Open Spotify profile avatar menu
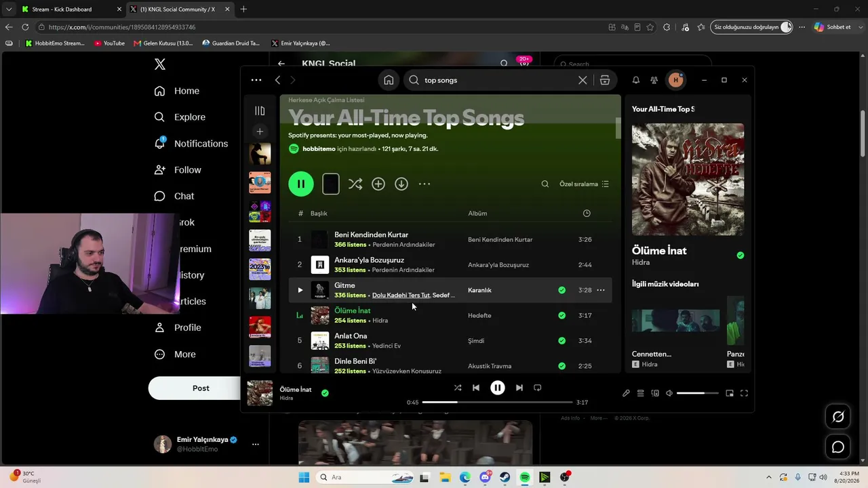The height and width of the screenshot is (488, 868). point(675,80)
